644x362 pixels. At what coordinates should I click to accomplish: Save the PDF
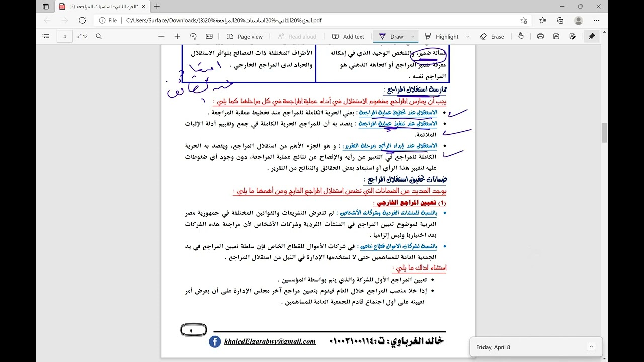(x=556, y=36)
